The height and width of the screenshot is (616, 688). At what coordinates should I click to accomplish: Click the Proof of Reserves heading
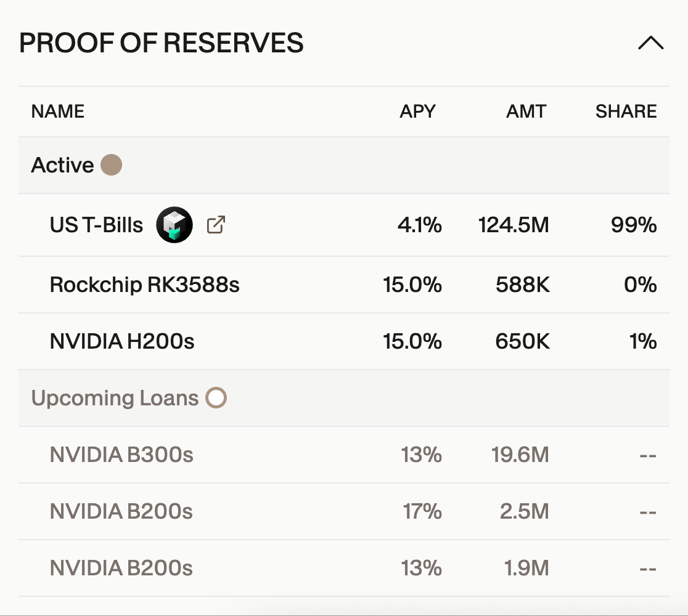click(162, 43)
